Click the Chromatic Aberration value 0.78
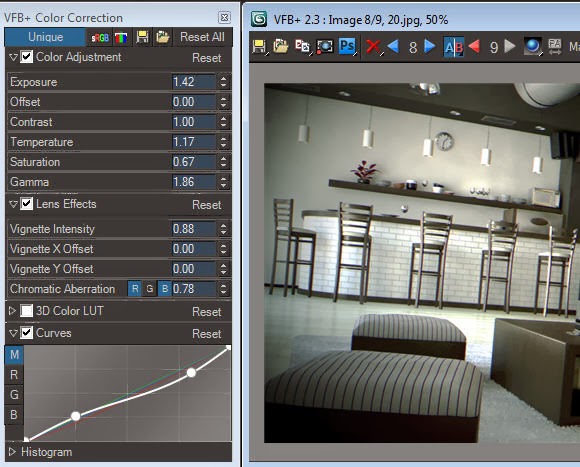This screenshot has height=467, width=580. (193, 289)
